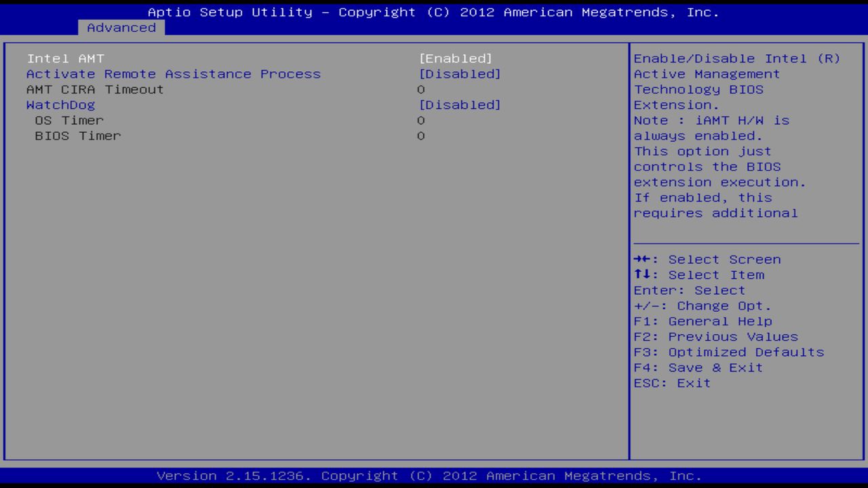Select the Activate Remote Assistance Process option
This screenshot has height=488, width=868.
coord(173,74)
